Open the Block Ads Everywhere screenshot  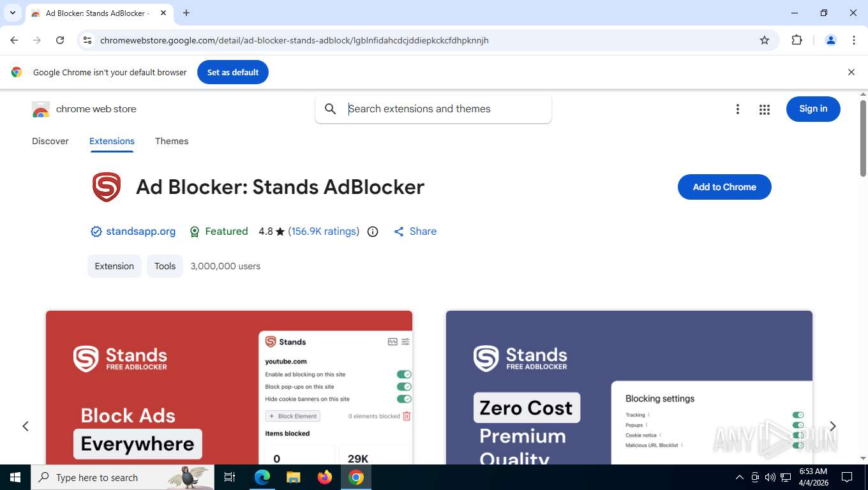pos(229,387)
